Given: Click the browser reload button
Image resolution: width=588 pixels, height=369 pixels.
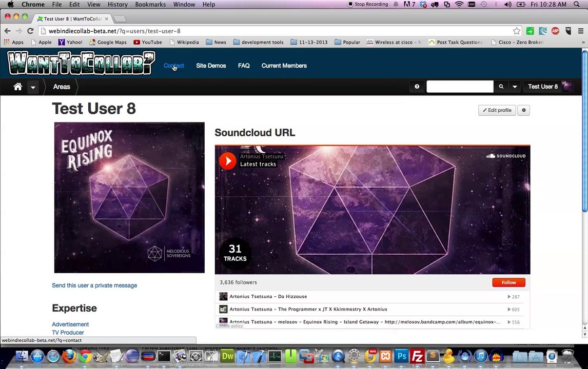Looking at the screenshot, I should tap(30, 31).
